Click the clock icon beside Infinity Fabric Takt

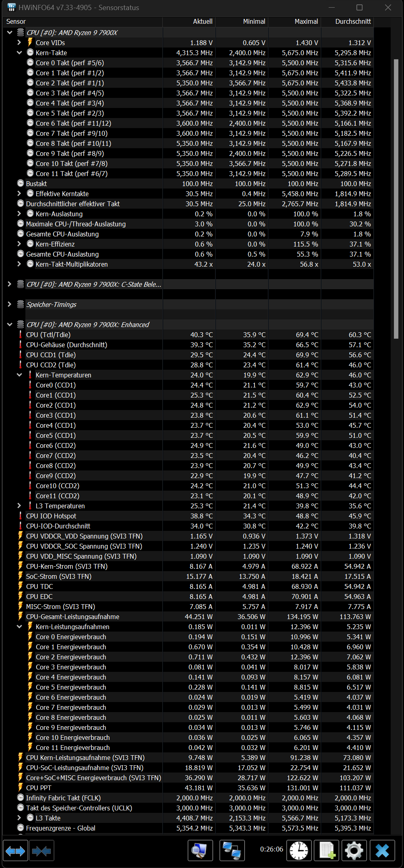[21, 798]
